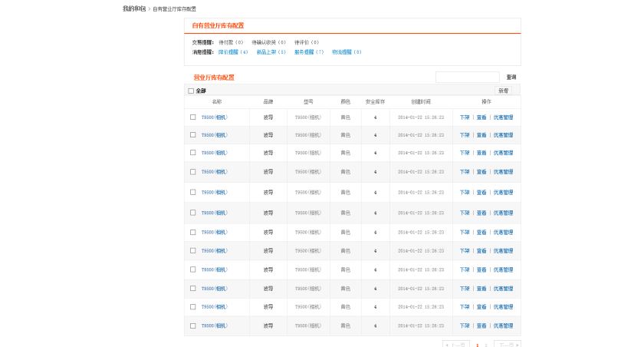Open the T9500 name link in first row
644x347 pixels.
point(214,117)
